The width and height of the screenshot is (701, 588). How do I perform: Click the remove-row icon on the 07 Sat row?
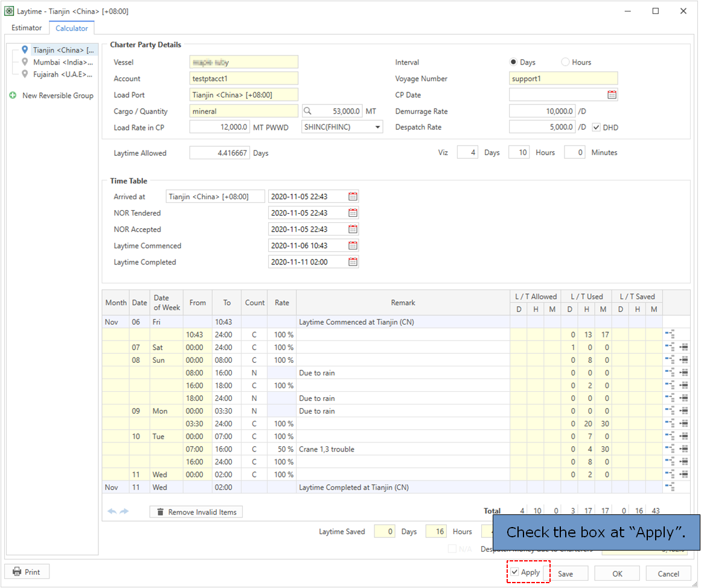click(683, 348)
